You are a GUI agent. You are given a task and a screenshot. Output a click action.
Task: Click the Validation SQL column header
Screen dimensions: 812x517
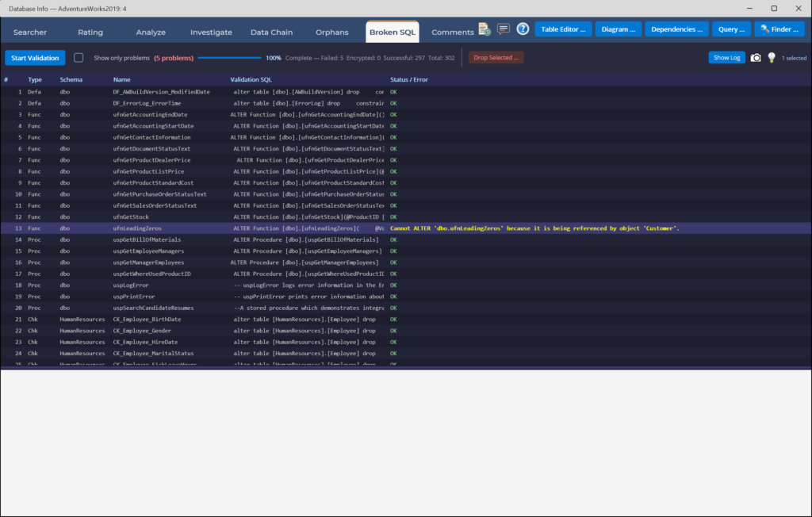(251, 79)
